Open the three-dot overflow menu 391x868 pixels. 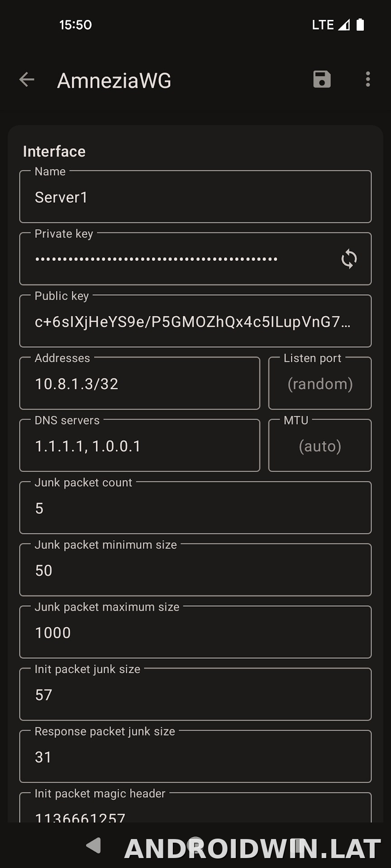(x=368, y=79)
